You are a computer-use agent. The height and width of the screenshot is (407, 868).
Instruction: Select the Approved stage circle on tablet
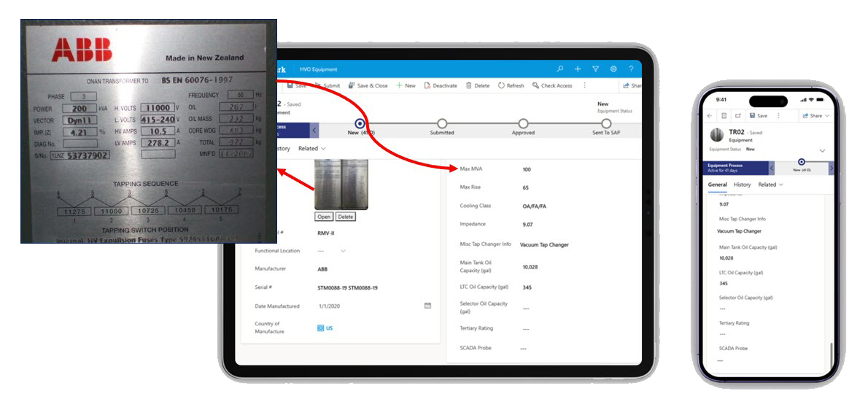click(x=523, y=123)
